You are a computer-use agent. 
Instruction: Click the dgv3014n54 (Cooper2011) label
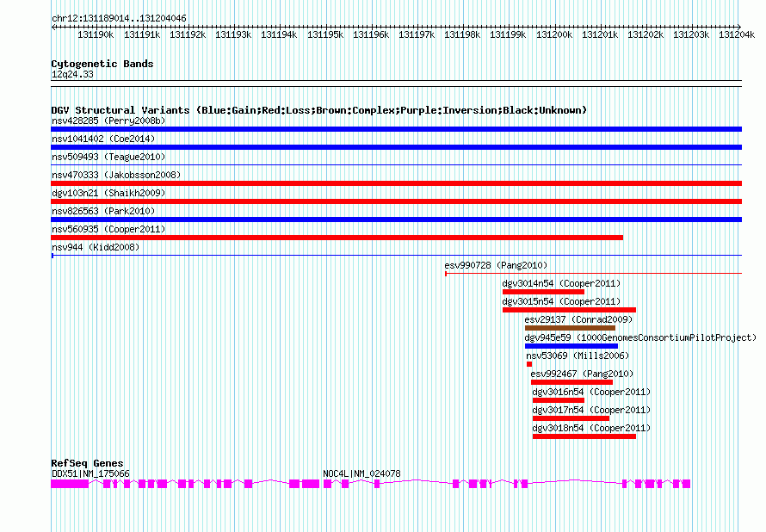pyautogui.click(x=561, y=283)
